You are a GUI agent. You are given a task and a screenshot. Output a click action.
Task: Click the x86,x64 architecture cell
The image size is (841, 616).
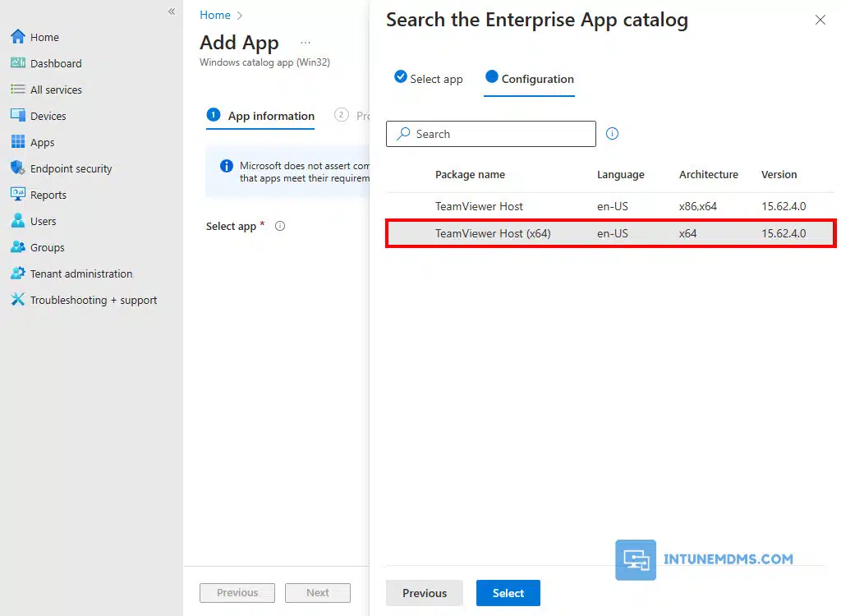[x=698, y=206]
